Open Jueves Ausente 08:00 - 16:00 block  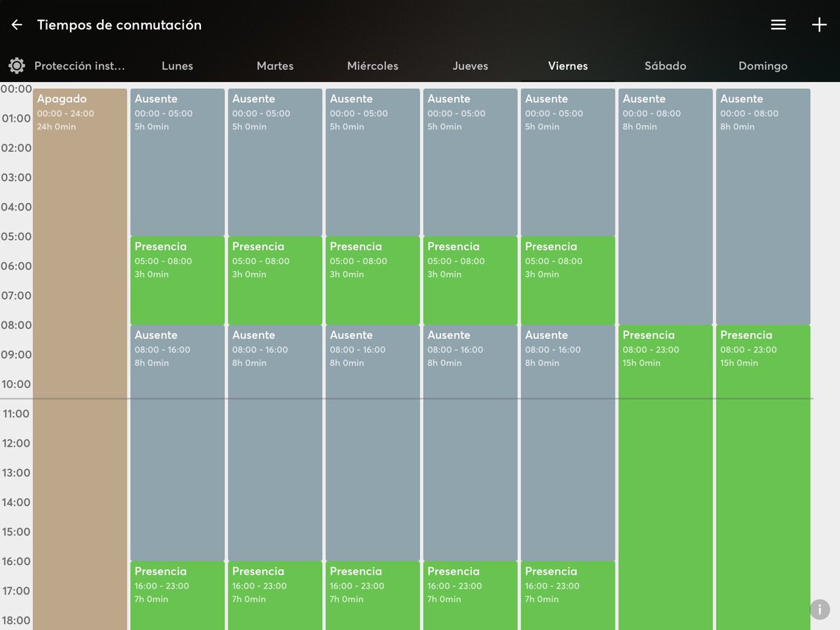[470, 443]
